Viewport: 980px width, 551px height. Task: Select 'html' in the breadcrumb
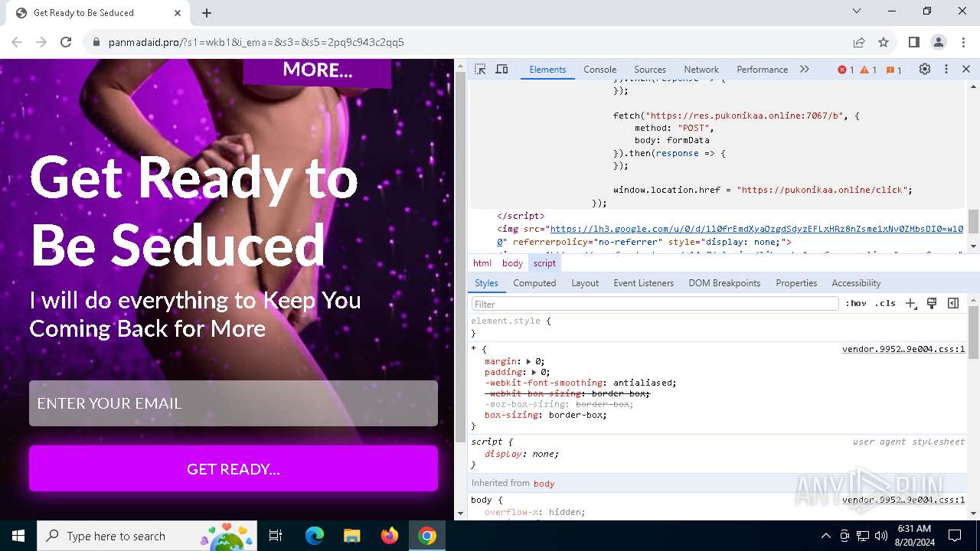(x=482, y=262)
